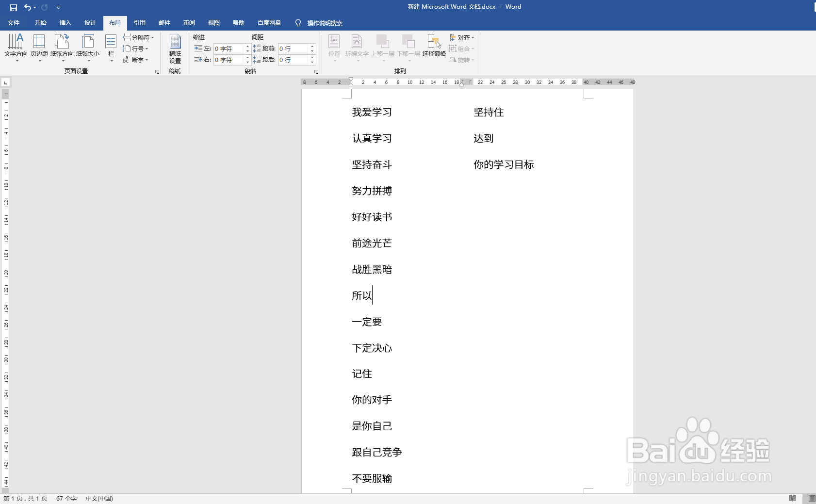Decrease right indent with down stepper
The height and width of the screenshot is (504, 816).
(247, 62)
